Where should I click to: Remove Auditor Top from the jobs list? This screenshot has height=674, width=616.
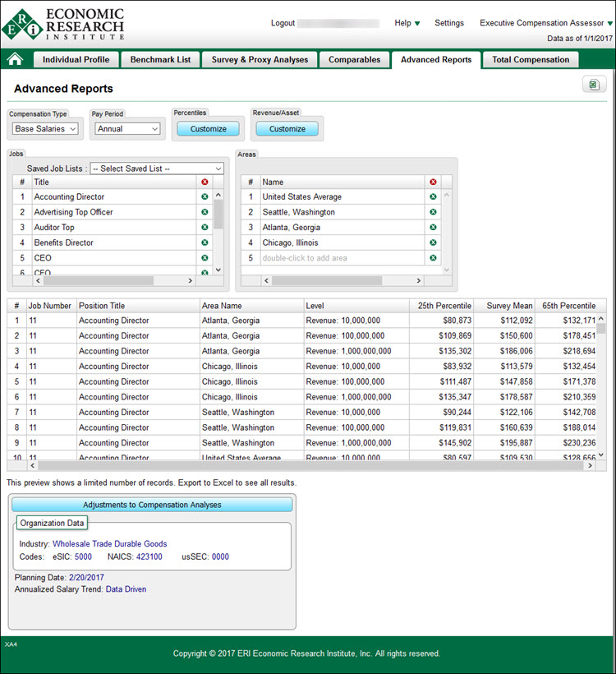click(x=205, y=228)
